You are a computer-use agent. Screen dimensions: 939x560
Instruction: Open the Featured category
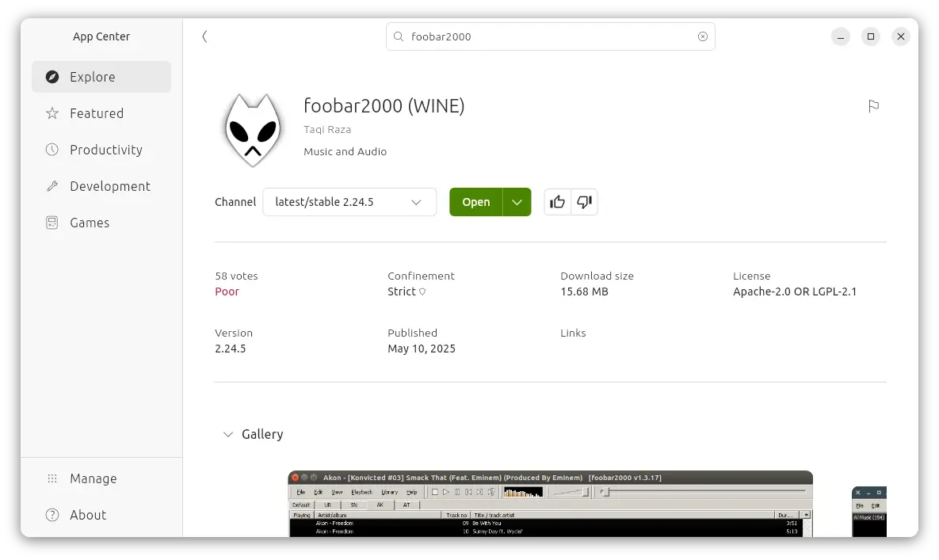click(101, 113)
